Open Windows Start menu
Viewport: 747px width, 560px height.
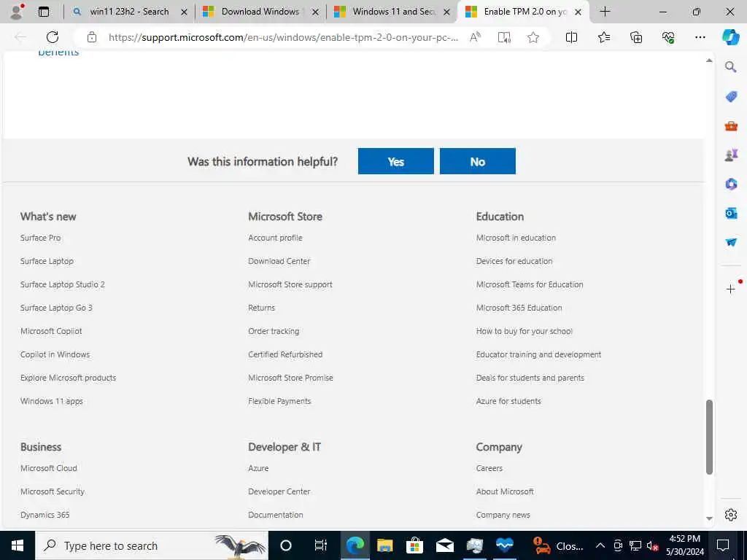[x=18, y=545]
